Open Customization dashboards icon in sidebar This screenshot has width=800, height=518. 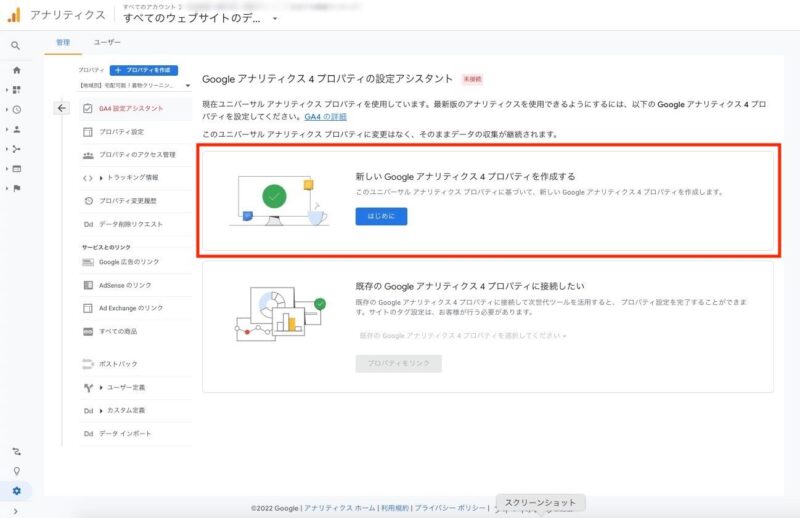click(16, 90)
